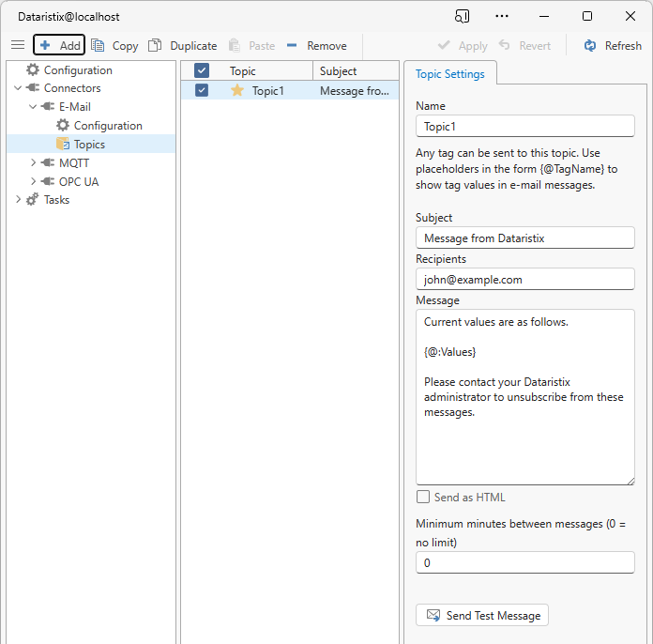Collapse the E-Mail tree node
The width and height of the screenshot is (653, 644).
point(34,107)
